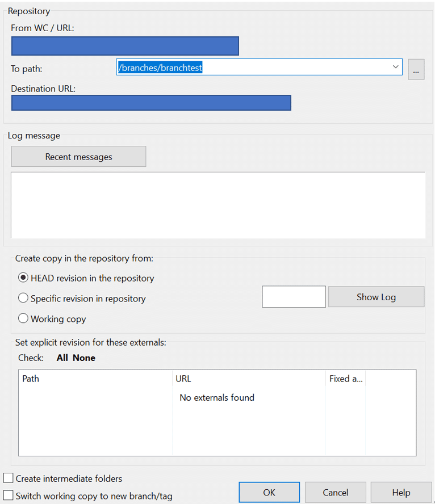Focus the log message text area

tap(218, 205)
